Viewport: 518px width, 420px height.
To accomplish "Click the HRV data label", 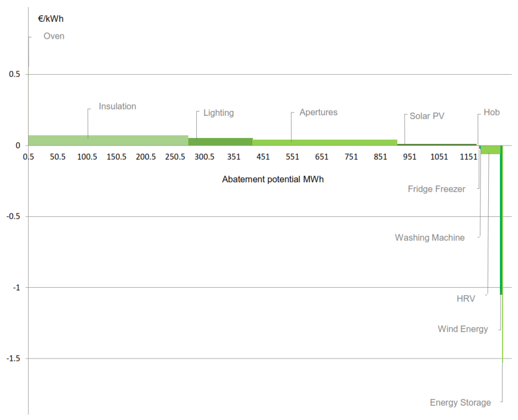I will (466, 299).
